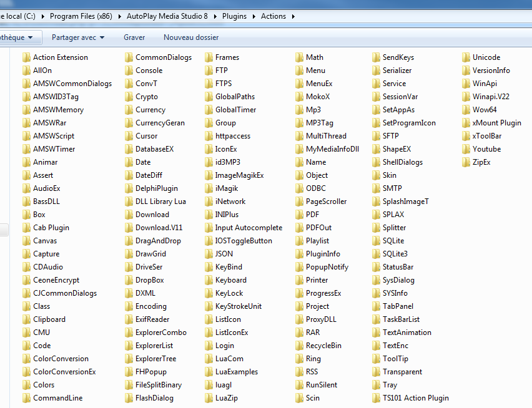Click the LuaZip folder icon
532x408 pixels.
click(x=209, y=398)
